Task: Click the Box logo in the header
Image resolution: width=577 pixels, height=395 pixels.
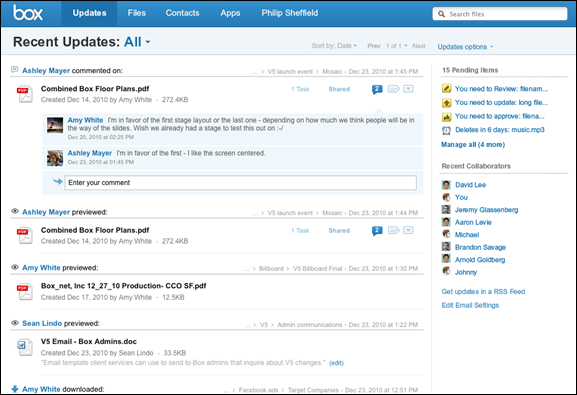Action: coord(28,13)
